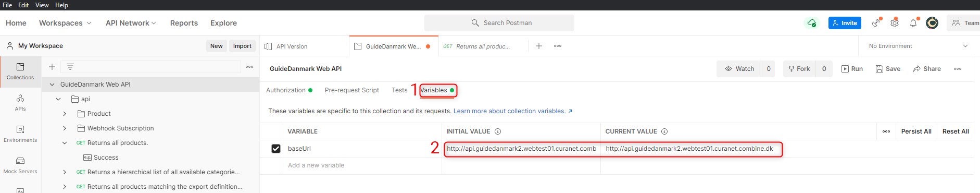Go to Home
The image size is (980, 193).
pyautogui.click(x=16, y=23)
